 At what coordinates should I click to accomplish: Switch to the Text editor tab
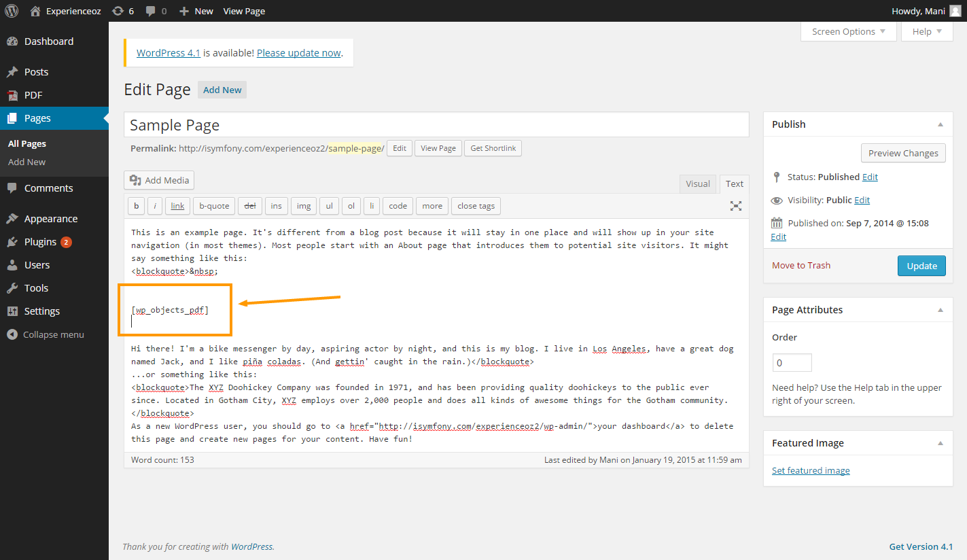(735, 183)
